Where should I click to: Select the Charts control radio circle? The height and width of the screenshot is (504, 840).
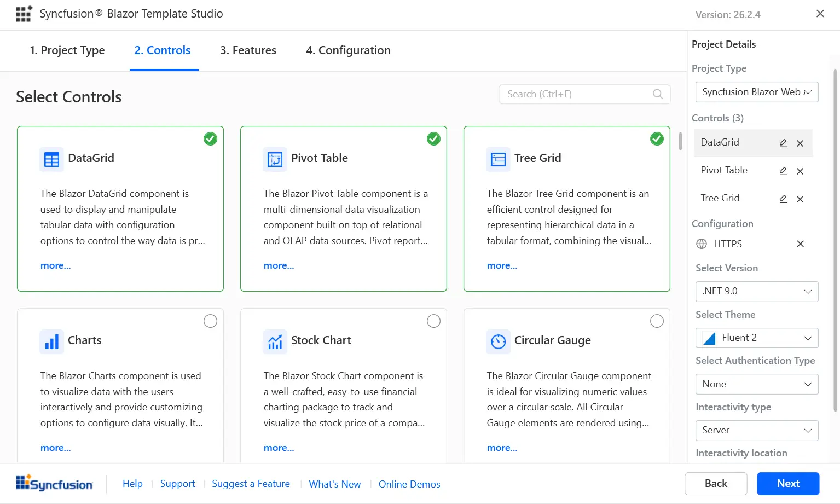[210, 321]
